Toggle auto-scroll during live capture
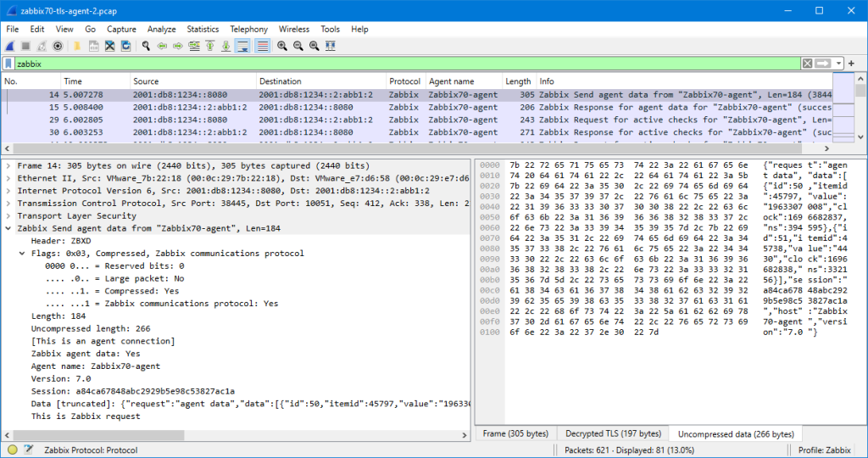868x458 pixels. pyautogui.click(x=242, y=46)
